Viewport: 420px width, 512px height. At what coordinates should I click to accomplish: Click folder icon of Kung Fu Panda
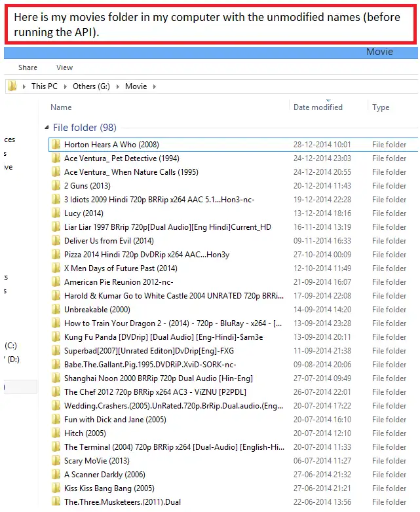click(x=56, y=337)
